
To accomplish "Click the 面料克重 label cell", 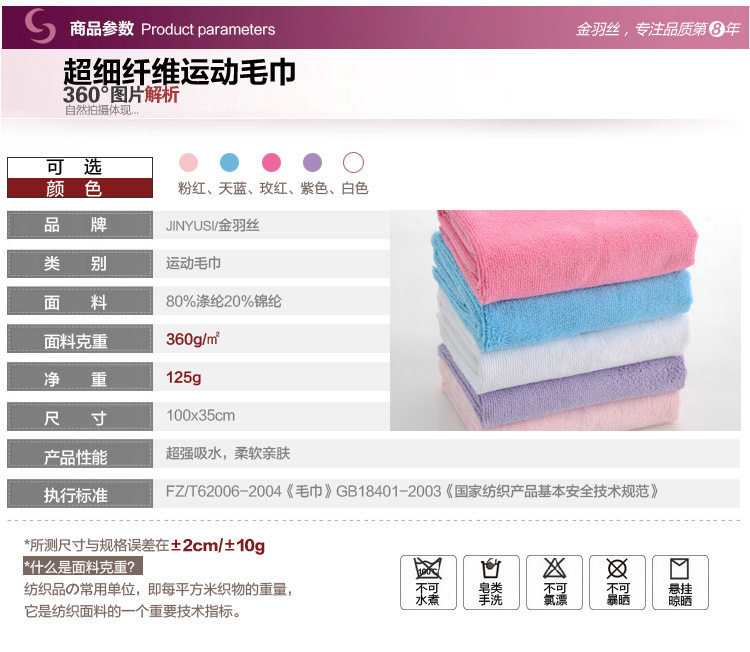I will [x=80, y=339].
